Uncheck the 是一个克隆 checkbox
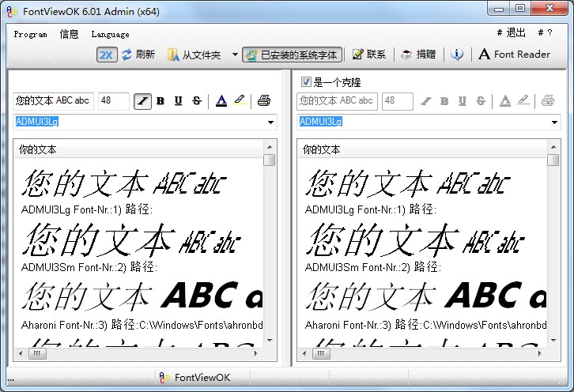The image size is (574, 392). (x=306, y=82)
